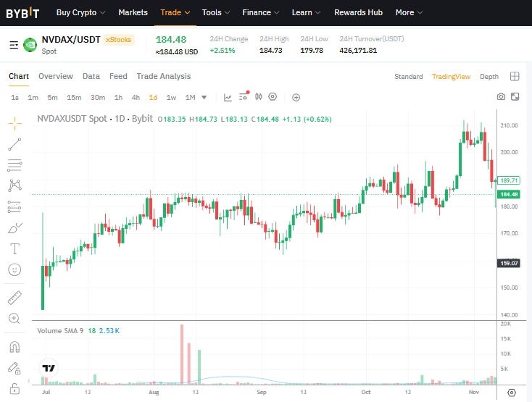Switch to the Feed tab
The height and width of the screenshot is (402, 532).
tap(118, 76)
